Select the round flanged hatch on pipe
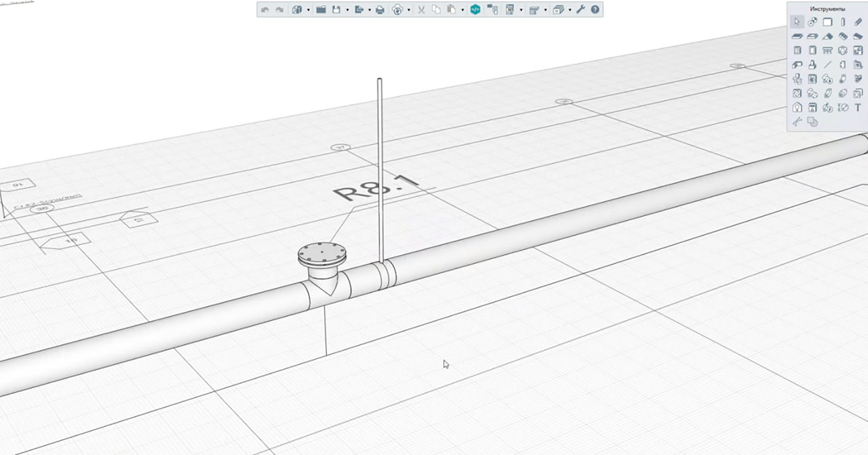Viewport: 868px width, 455px height. (x=322, y=255)
